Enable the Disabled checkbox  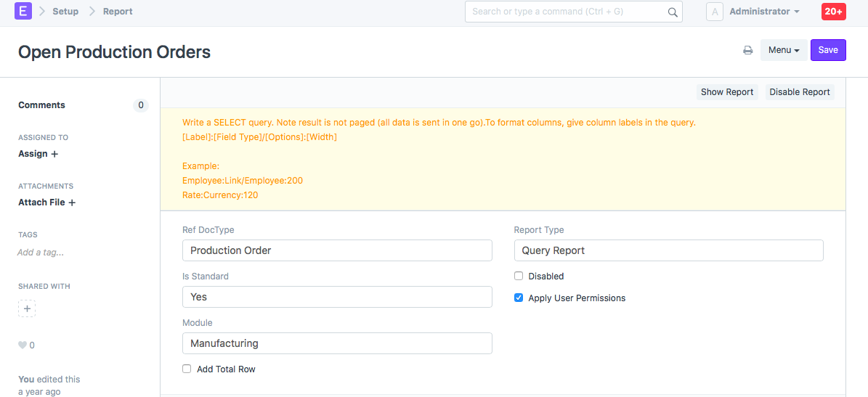click(519, 276)
